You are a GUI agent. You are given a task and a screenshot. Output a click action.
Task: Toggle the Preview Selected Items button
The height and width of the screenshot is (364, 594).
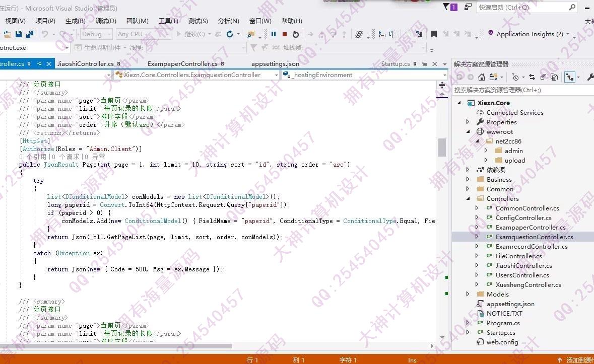[x=569, y=77]
